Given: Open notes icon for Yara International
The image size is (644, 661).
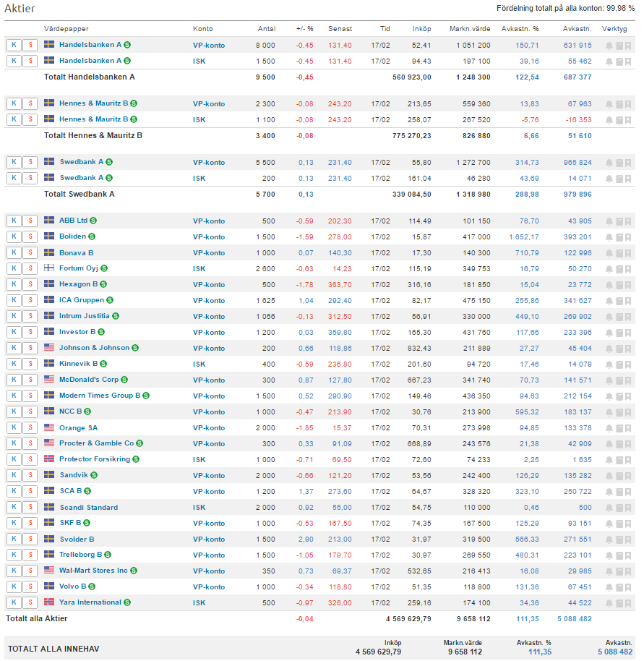Looking at the screenshot, I should click(619, 603).
